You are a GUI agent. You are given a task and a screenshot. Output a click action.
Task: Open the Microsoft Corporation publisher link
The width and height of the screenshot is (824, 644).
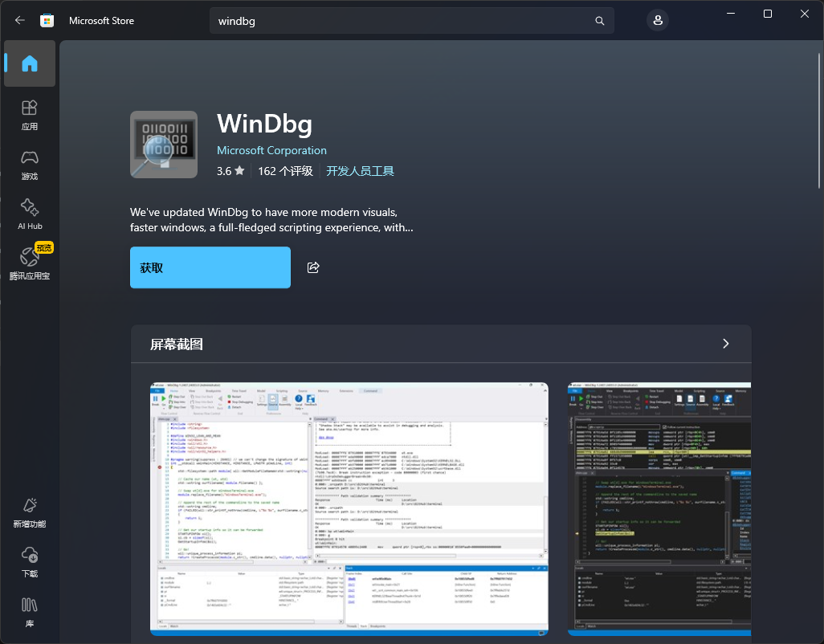[x=271, y=150]
